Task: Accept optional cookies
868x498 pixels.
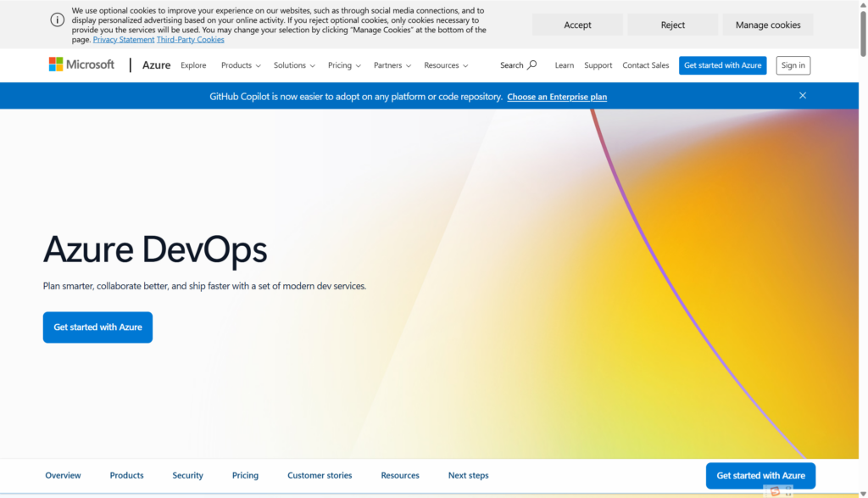Action: click(577, 25)
